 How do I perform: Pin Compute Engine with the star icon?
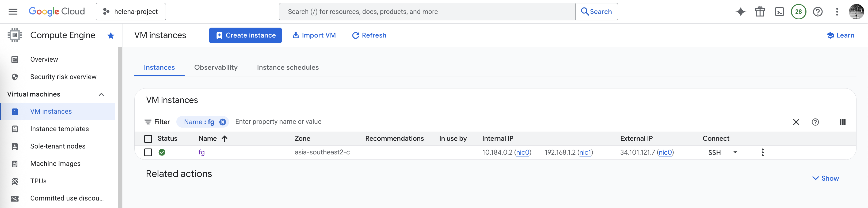coord(111,35)
